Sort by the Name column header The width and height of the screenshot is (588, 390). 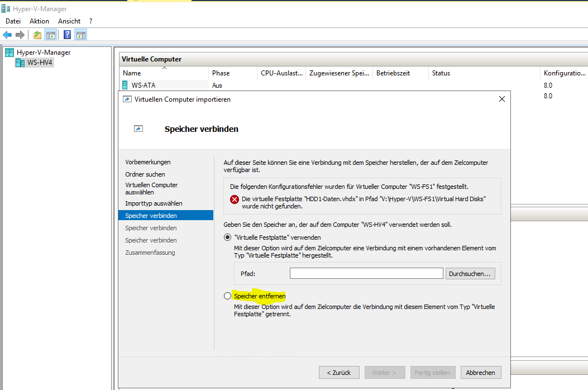164,73
